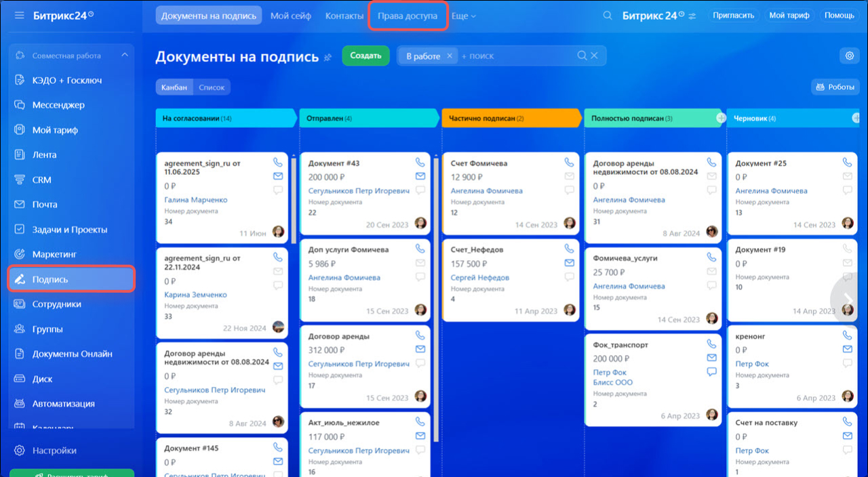
Task: Collapse the Совместная работа section
Action: pyautogui.click(x=124, y=56)
